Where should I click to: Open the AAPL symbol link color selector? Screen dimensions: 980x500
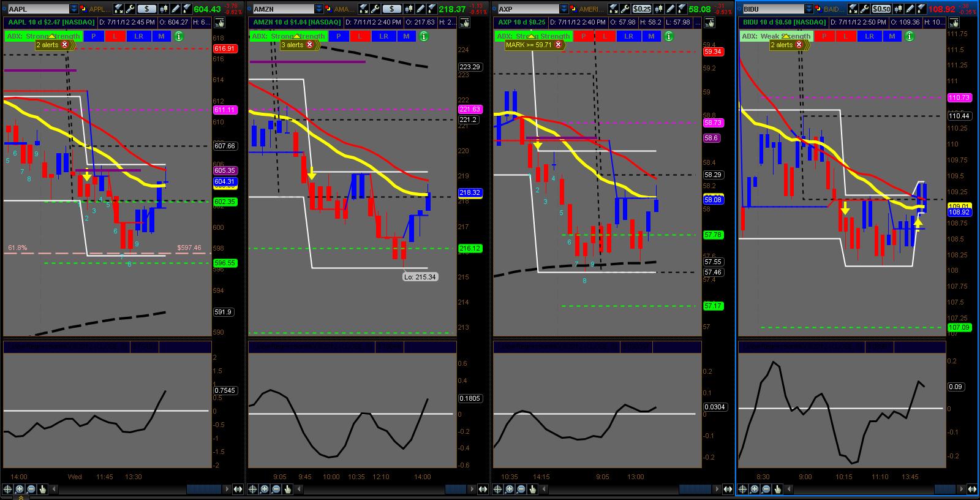pyautogui.click(x=83, y=9)
